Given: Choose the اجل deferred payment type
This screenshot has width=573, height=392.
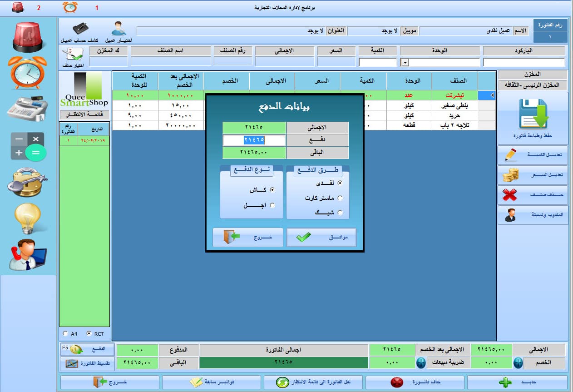Looking at the screenshot, I should pos(272,206).
